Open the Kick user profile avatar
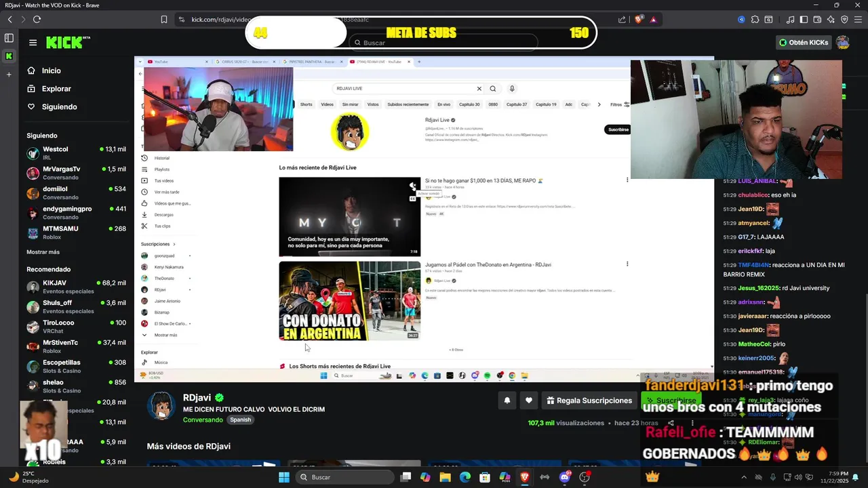 click(843, 43)
